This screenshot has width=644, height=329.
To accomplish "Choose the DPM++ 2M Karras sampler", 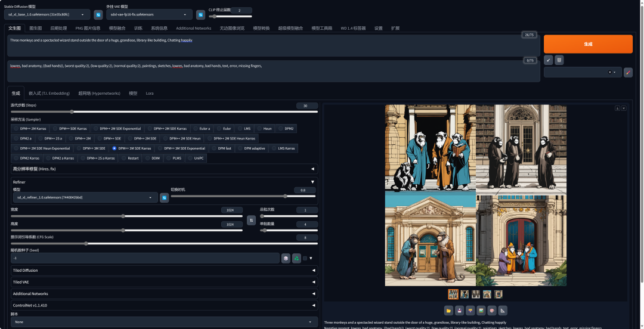I will coord(30,128).
